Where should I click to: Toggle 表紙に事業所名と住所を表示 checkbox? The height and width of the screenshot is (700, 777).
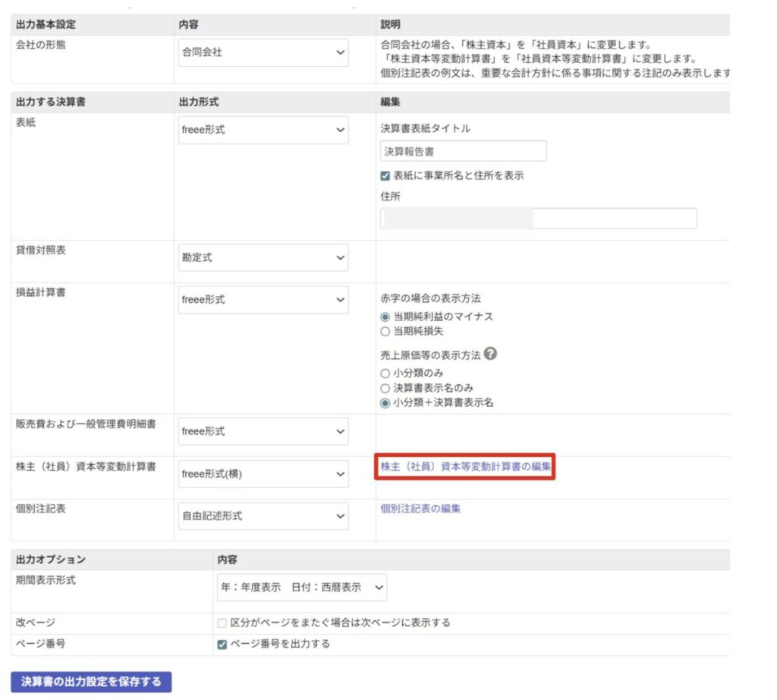[385, 175]
